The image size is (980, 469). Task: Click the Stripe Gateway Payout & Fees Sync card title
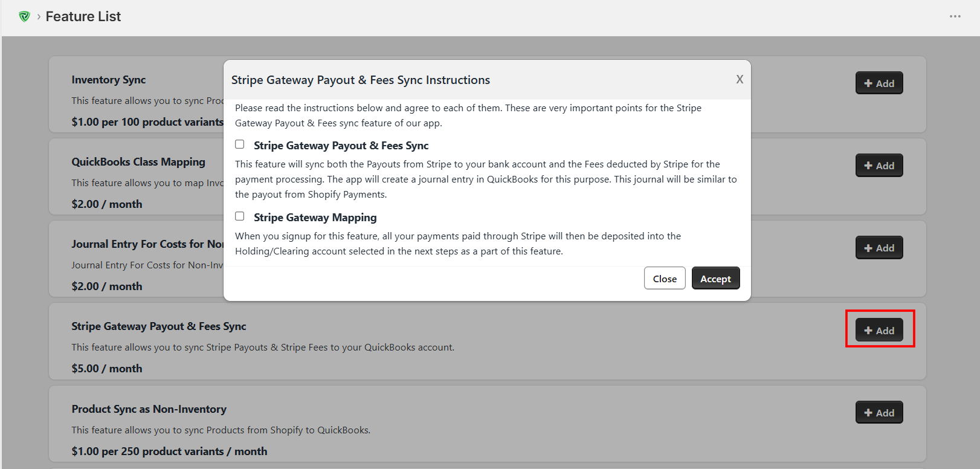[x=159, y=326]
